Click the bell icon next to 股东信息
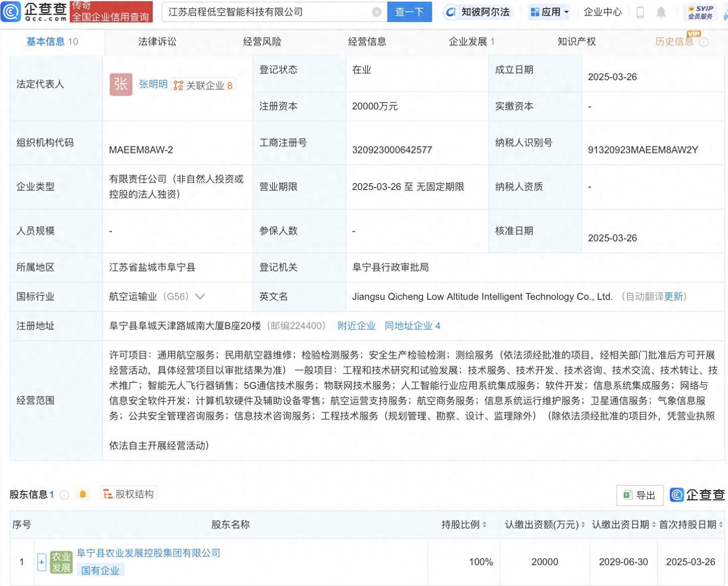728x586 pixels. tap(83, 494)
